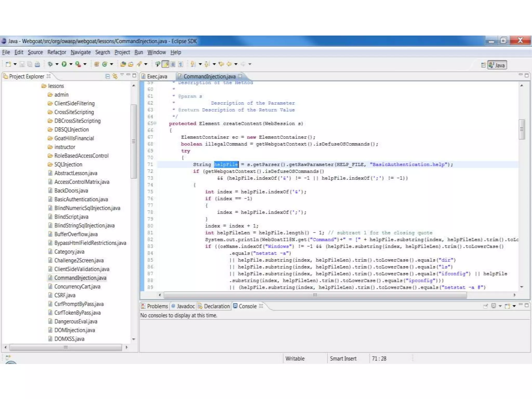Click the Open Type icon
The image size is (532, 399).
[x=123, y=64]
